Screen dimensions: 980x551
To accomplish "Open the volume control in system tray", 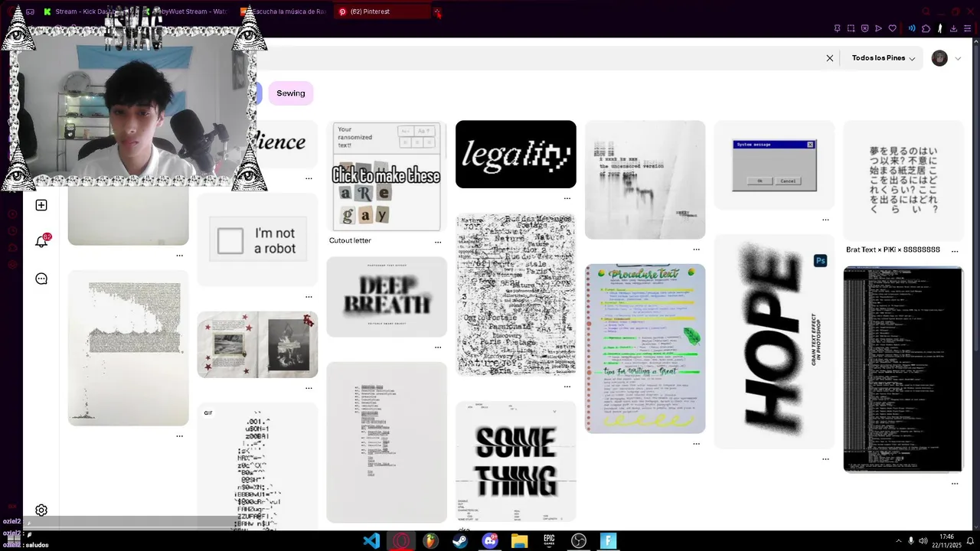I will coord(923,541).
